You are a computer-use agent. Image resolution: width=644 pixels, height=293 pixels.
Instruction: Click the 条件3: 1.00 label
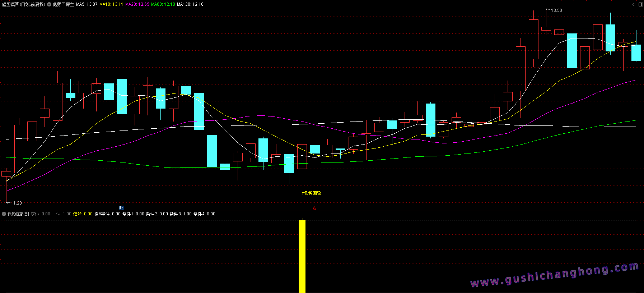(181, 214)
